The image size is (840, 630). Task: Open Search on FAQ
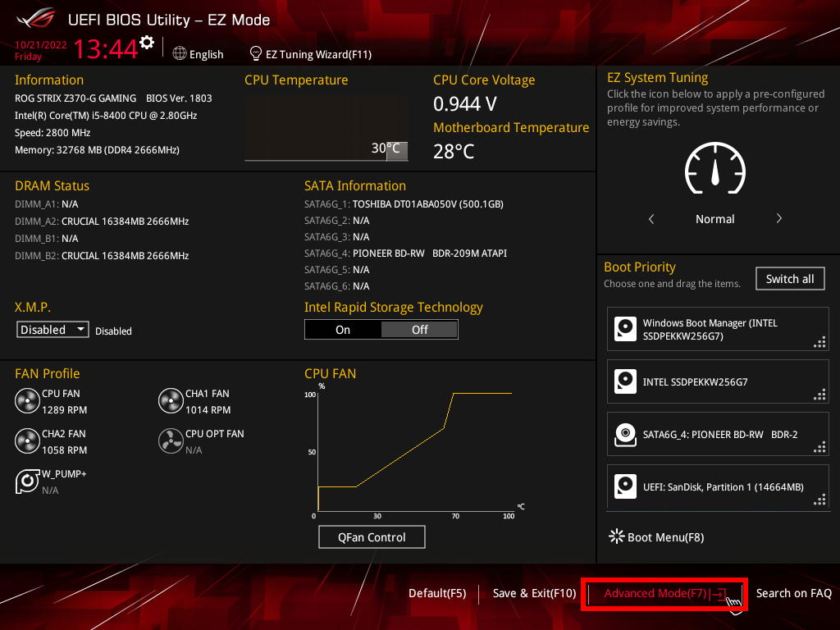pyautogui.click(x=793, y=593)
